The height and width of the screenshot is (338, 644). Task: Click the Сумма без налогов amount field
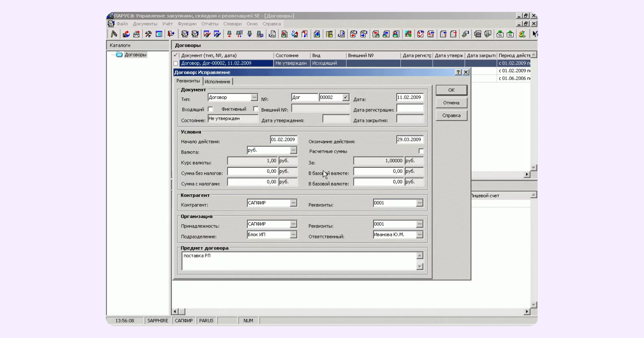pos(252,171)
